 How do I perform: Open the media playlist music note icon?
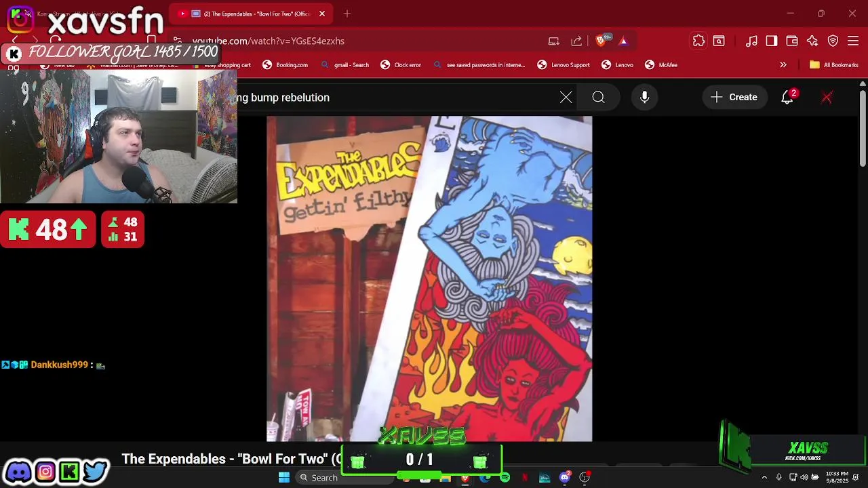[x=751, y=41]
